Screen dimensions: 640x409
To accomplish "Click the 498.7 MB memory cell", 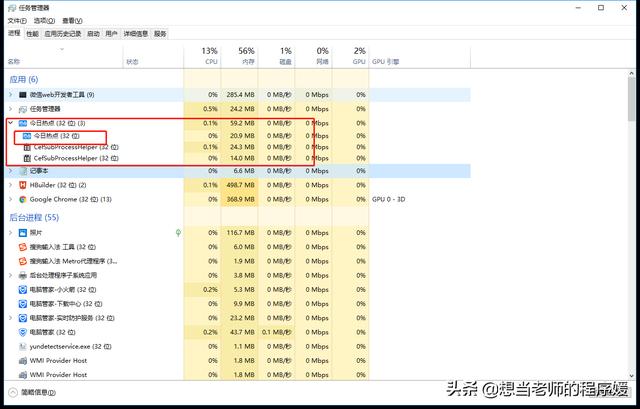I will coord(240,185).
